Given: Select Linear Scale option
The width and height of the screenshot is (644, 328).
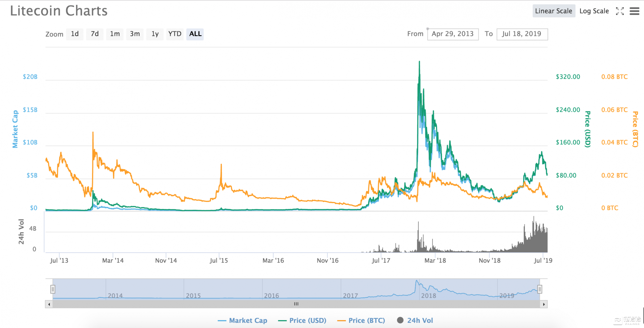Looking at the screenshot, I should point(554,11).
